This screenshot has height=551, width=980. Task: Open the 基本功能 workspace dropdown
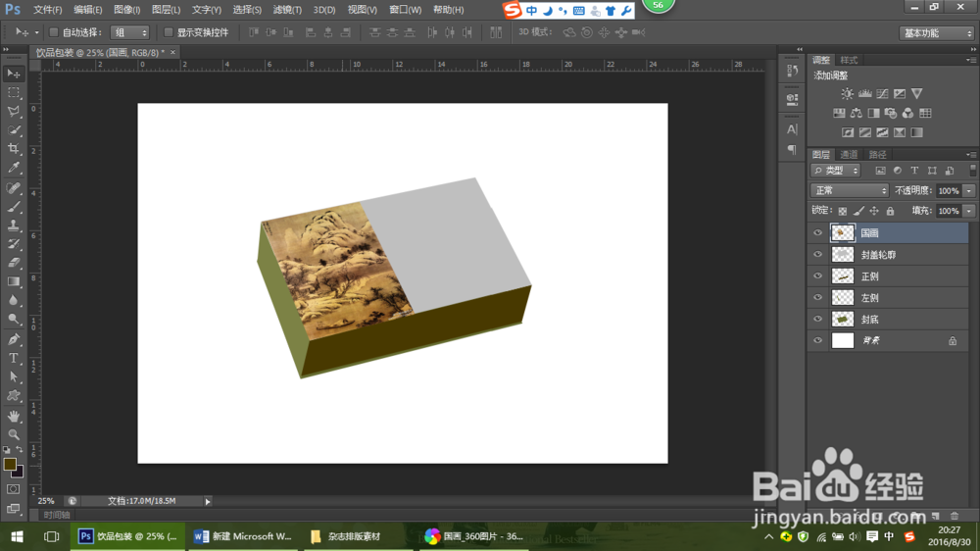(936, 33)
